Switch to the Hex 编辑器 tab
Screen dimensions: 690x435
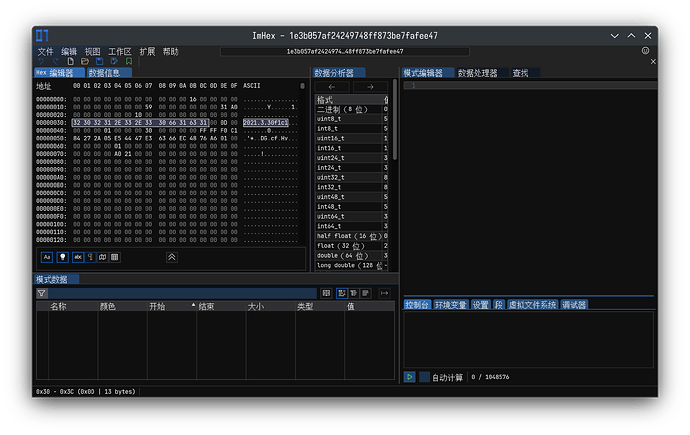pyautogui.click(x=59, y=73)
